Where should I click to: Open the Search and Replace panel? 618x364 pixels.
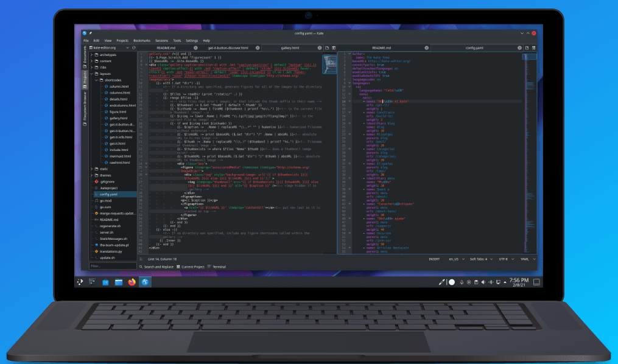pos(156,267)
